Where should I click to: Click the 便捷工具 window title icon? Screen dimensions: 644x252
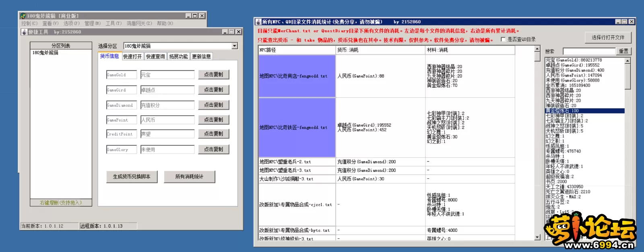(x=24, y=32)
